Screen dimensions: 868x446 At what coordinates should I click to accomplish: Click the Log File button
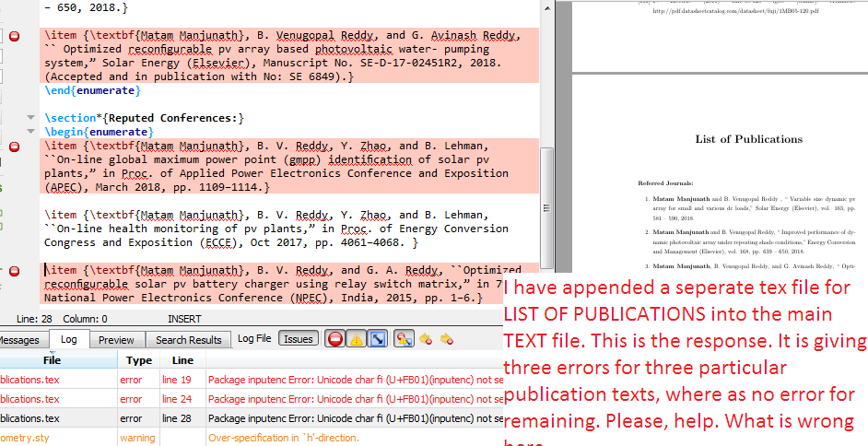click(254, 339)
